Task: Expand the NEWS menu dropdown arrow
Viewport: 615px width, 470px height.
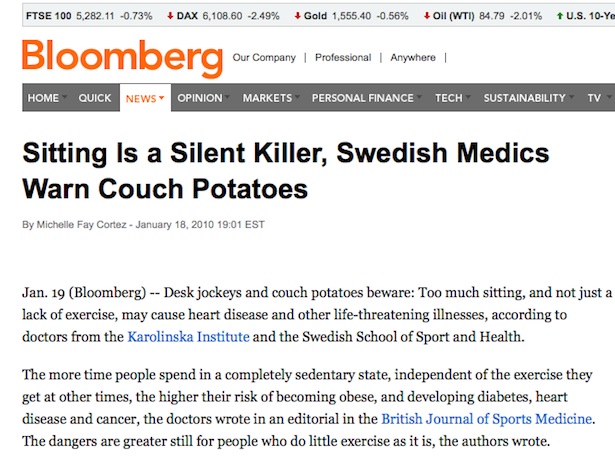Action: tap(161, 98)
